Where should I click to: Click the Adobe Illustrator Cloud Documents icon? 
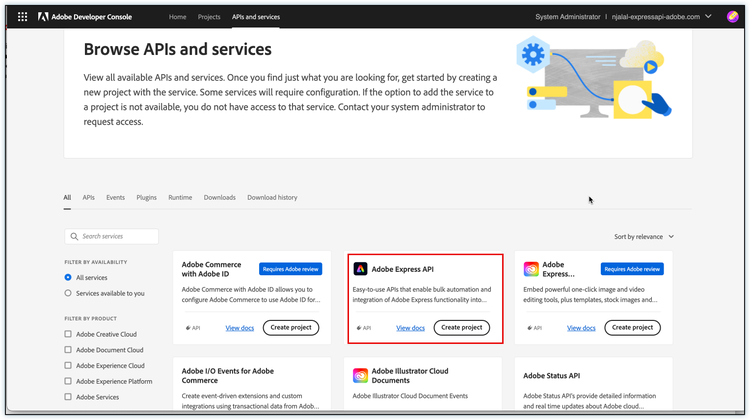360,376
